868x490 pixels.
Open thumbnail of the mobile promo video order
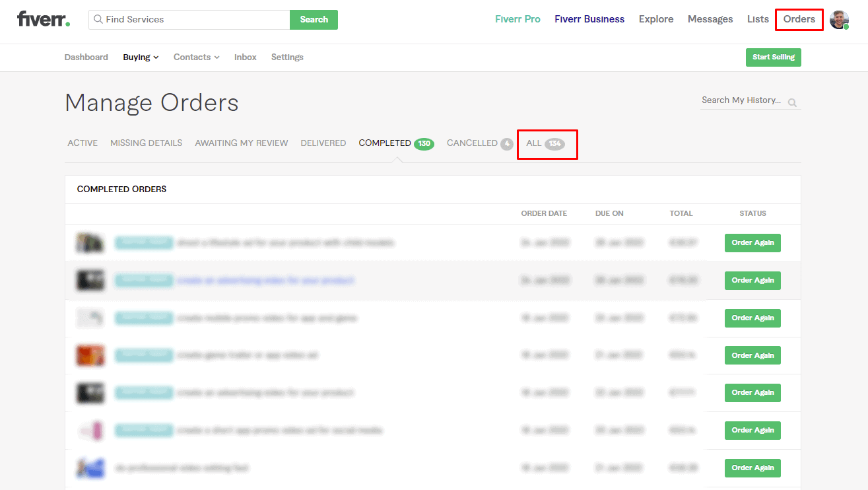90,318
